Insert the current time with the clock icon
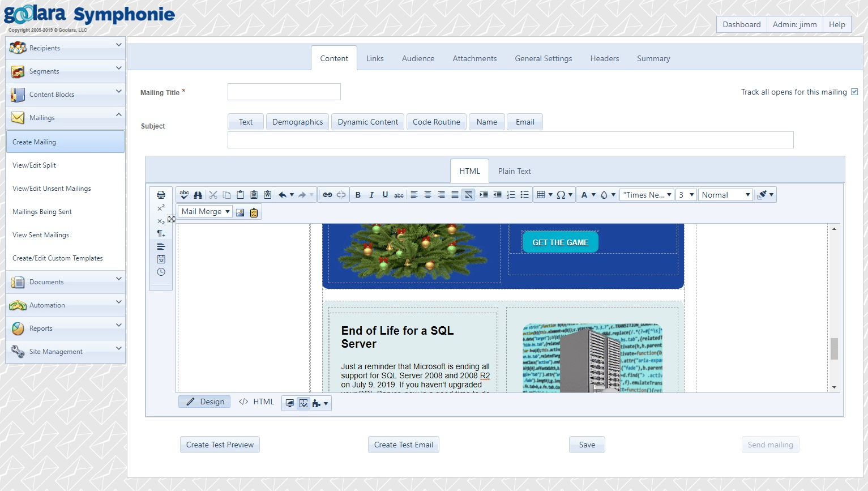This screenshot has height=491, width=868. point(161,272)
